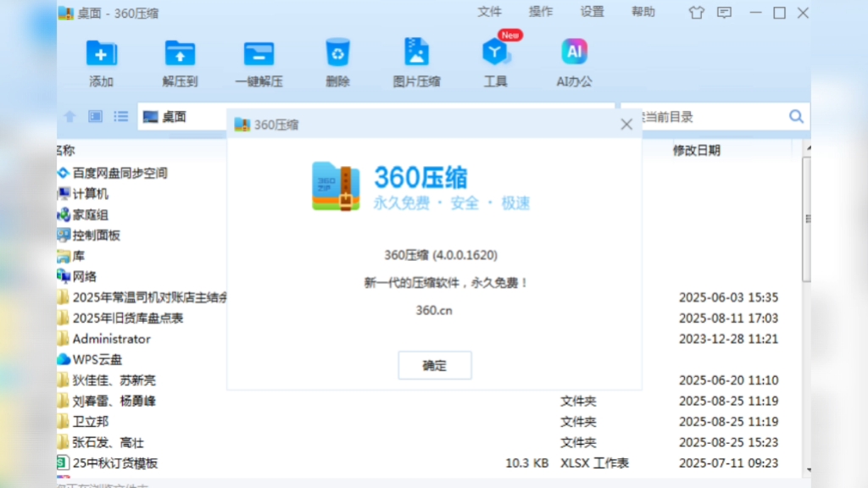The width and height of the screenshot is (868, 488).
Task: Select 计算机 in file list
Action: 90,194
